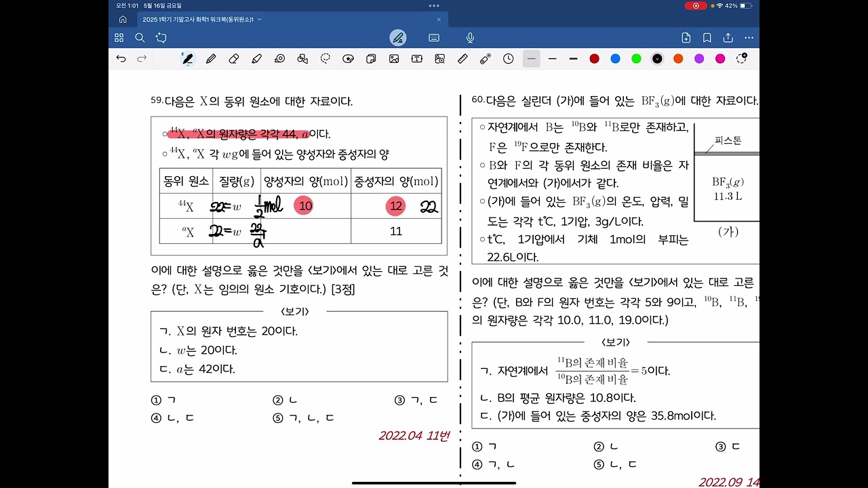Pick the magenta pink pen color

[x=720, y=59]
